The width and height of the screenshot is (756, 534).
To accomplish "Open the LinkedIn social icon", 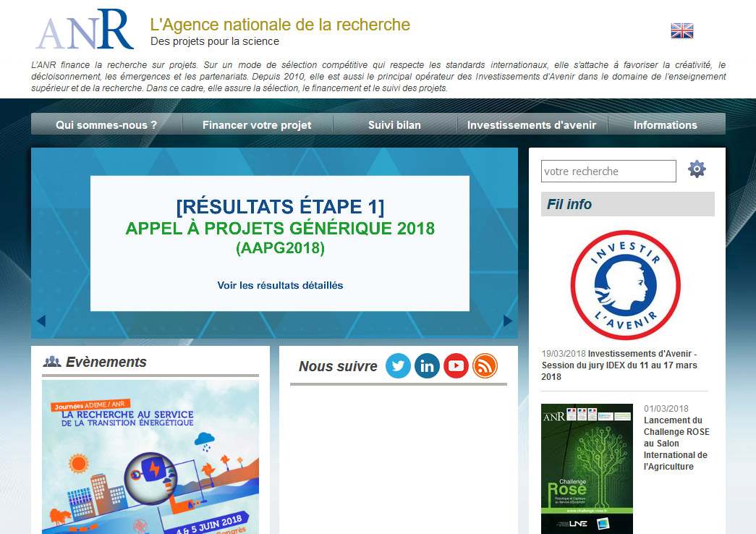I will coord(427,366).
